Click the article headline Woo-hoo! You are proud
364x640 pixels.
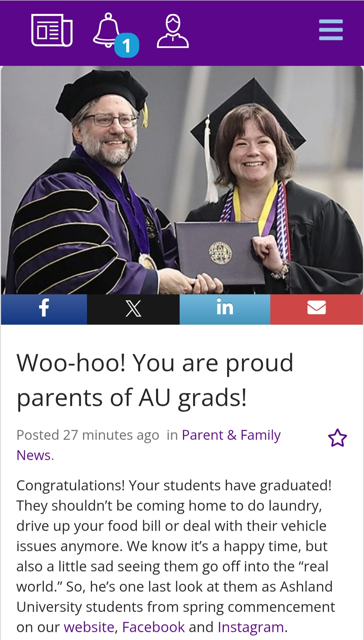coord(155,363)
